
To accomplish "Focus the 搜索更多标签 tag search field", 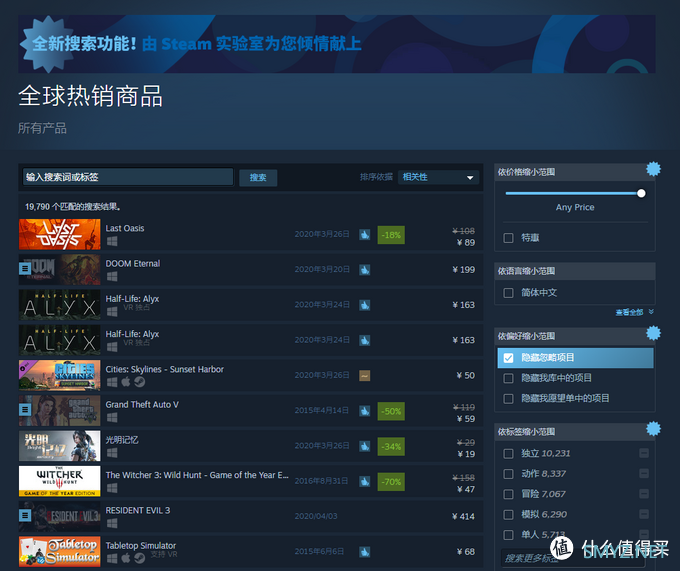I will pyautogui.click(x=572, y=558).
